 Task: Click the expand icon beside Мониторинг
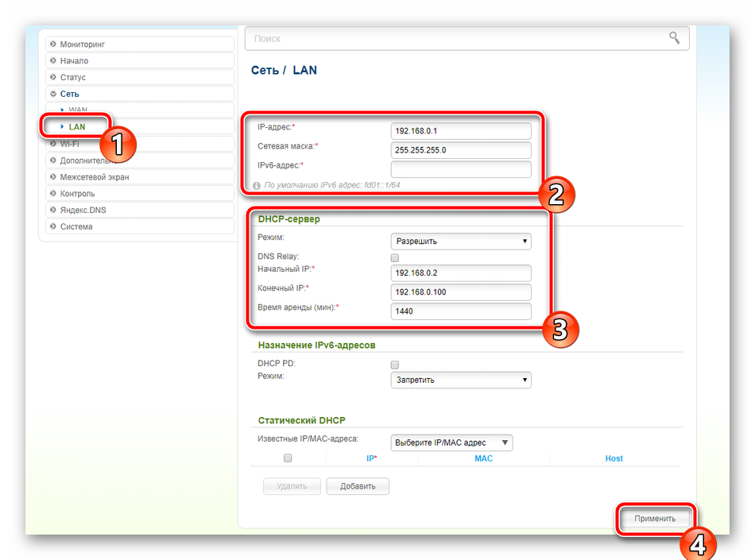click(x=53, y=44)
